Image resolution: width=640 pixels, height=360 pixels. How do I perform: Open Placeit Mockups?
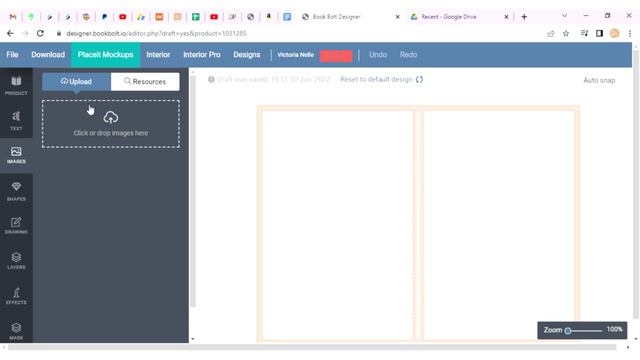(x=106, y=55)
